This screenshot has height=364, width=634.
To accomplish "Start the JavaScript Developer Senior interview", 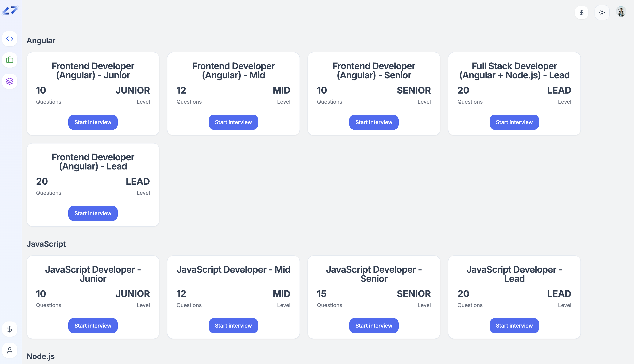I will click(x=374, y=325).
